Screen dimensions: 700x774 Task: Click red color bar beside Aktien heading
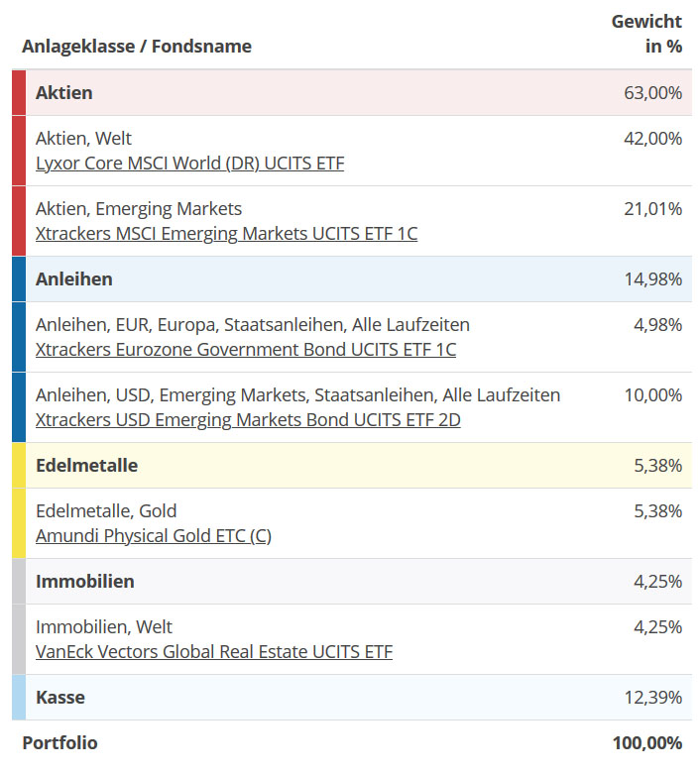pos(19,93)
